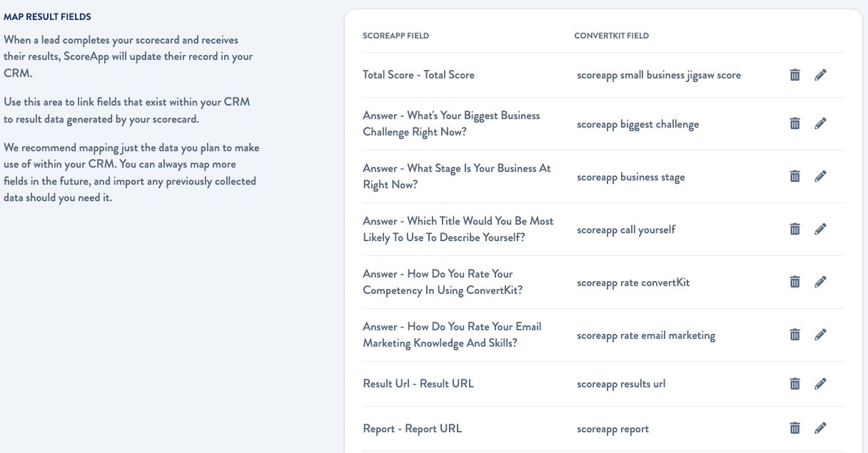868x453 pixels.
Task: Click 'scoreapp results url' field text
Action: [621, 384]
